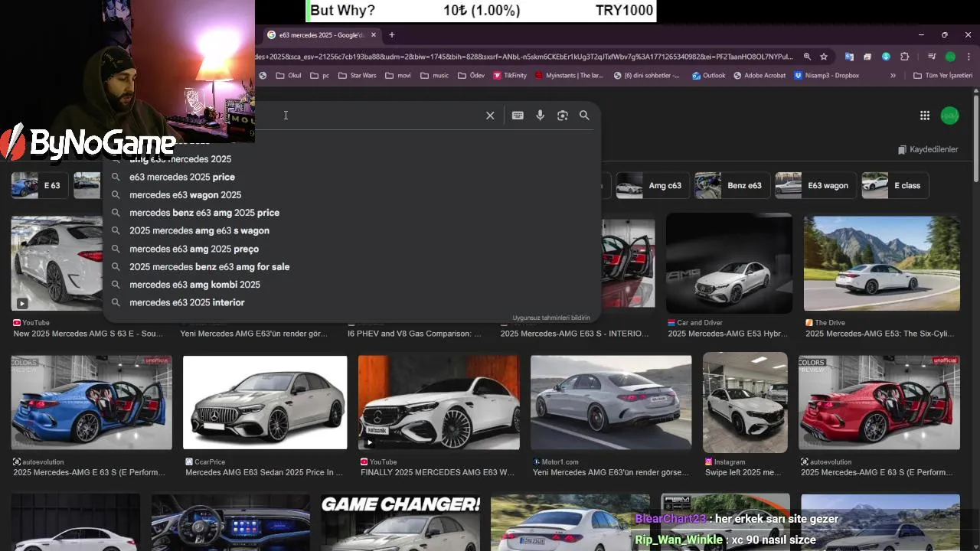This screenshot has width=980, height=551.
Task: Click the Car and Driver source label
Action: (x=700, y=323)
